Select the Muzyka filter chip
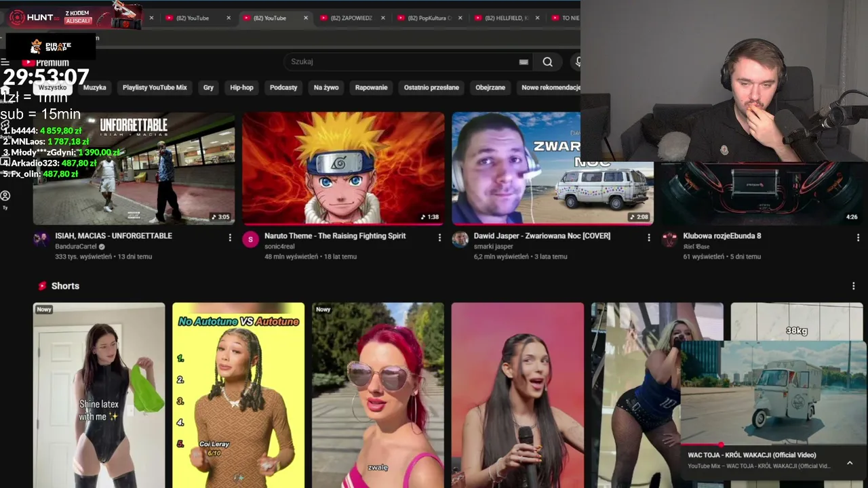868x488 pixels. tap(95, 87)
